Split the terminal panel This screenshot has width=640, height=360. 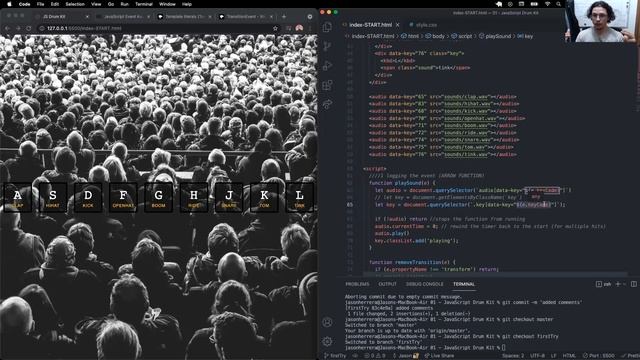(x=634, y=284)
